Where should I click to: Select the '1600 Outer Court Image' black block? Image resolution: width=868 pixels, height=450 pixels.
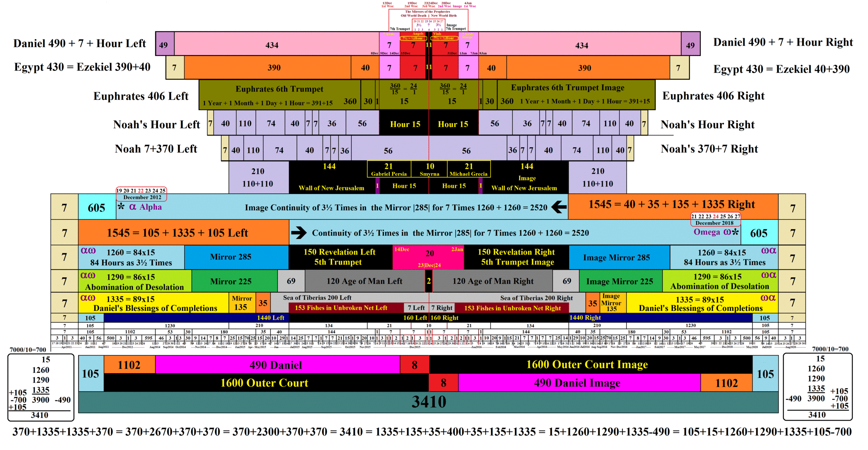pos(590,364)
